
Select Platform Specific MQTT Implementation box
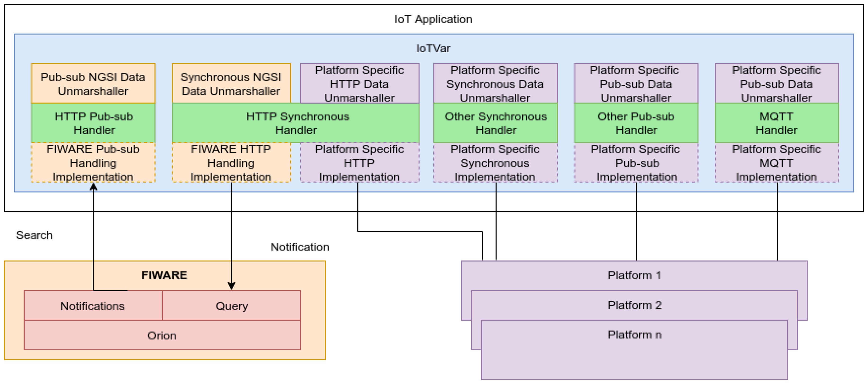776,163
